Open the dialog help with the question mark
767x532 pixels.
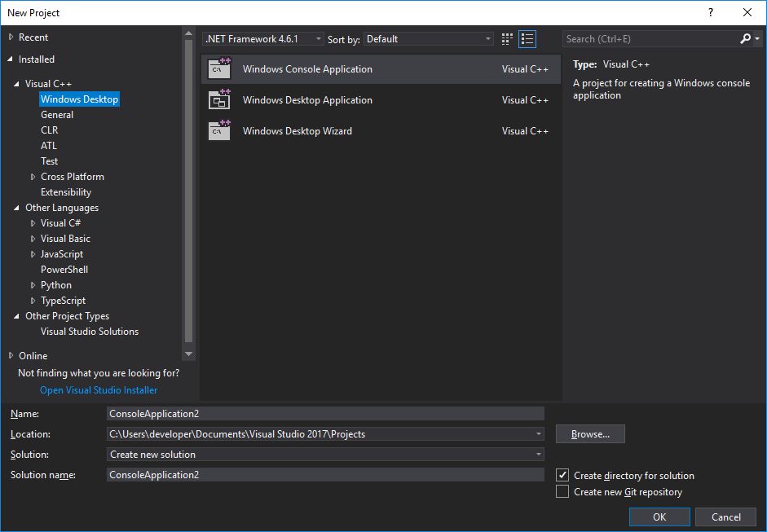pos(709,12)
